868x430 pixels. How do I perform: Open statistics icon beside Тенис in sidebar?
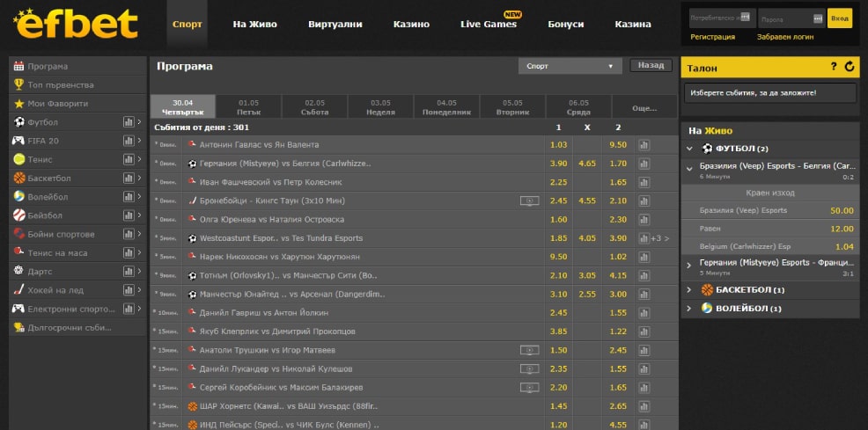tap(129, 159)
